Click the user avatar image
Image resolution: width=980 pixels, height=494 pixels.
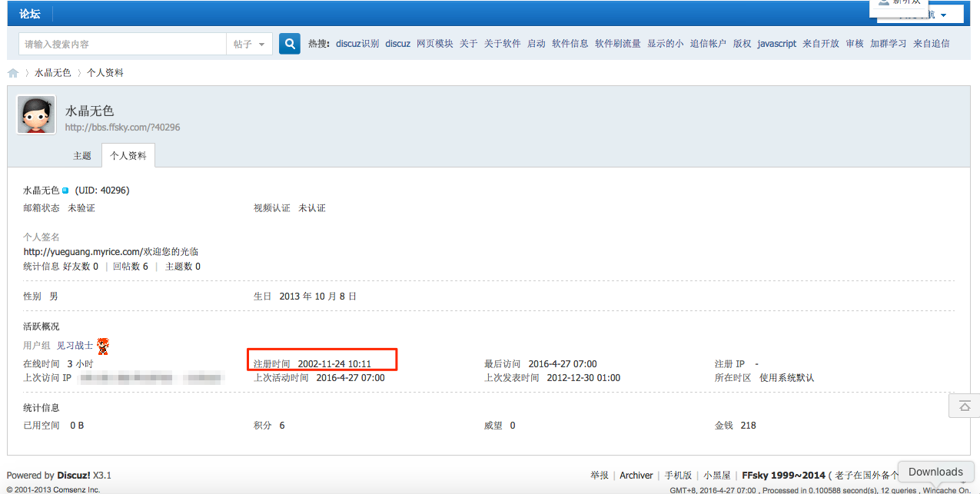(36, 114)
